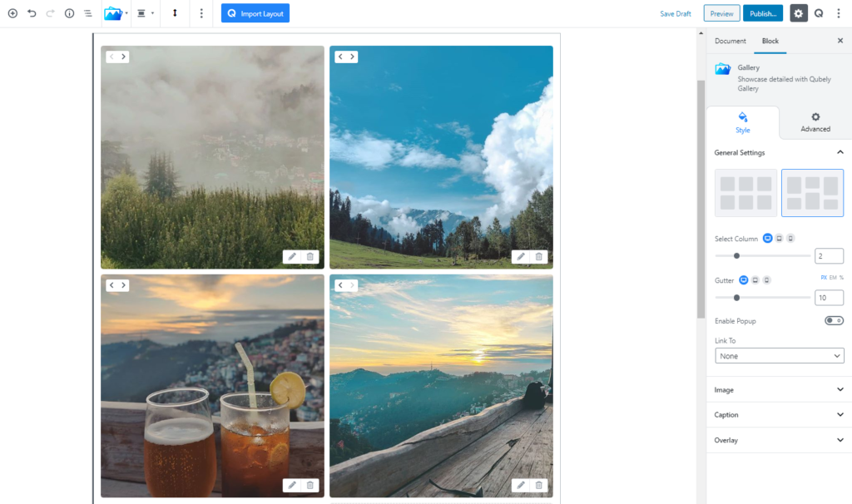
Task: Expand the Image settings section
Action: 779,390
